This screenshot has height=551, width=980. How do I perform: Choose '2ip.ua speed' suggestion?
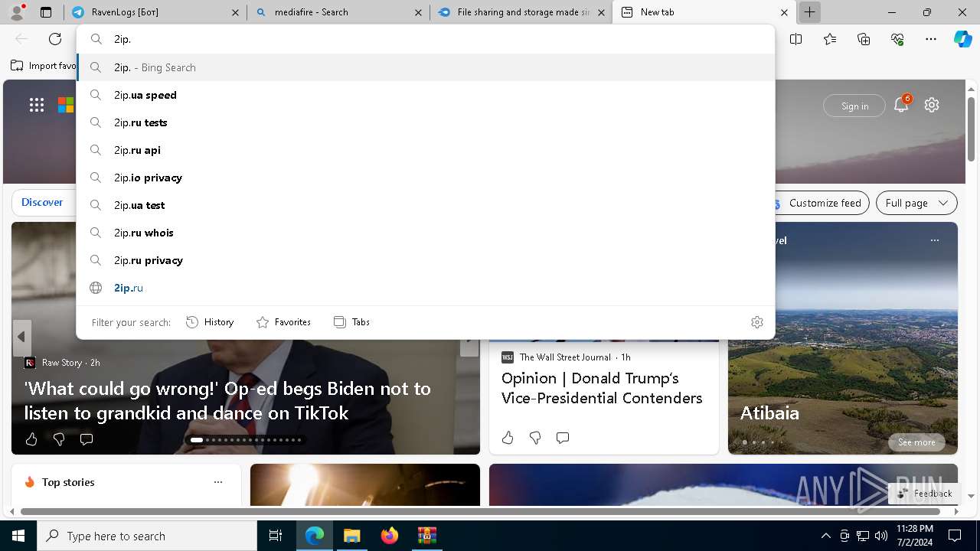point(426,95)
